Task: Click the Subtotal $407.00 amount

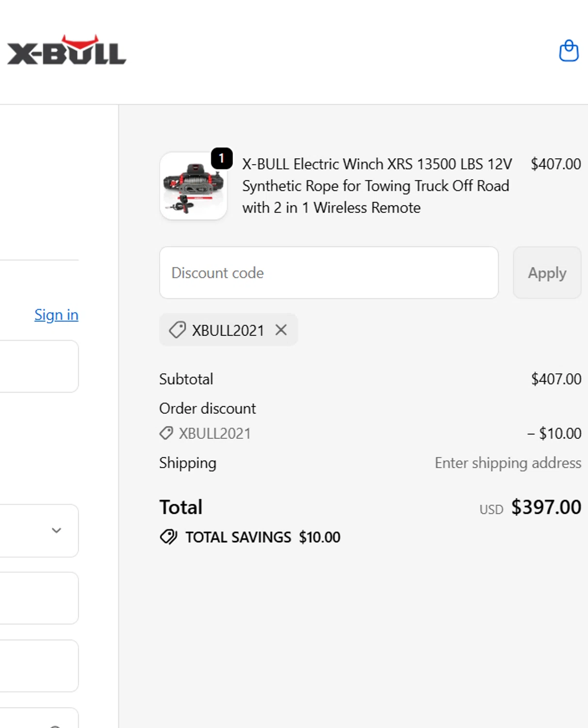Action: click(x=556, y=379)
